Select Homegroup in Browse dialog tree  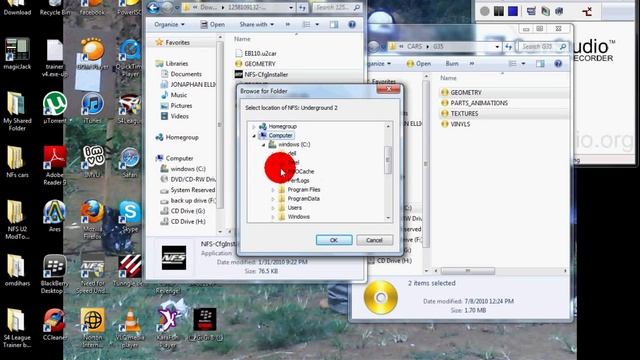point(282,127)
